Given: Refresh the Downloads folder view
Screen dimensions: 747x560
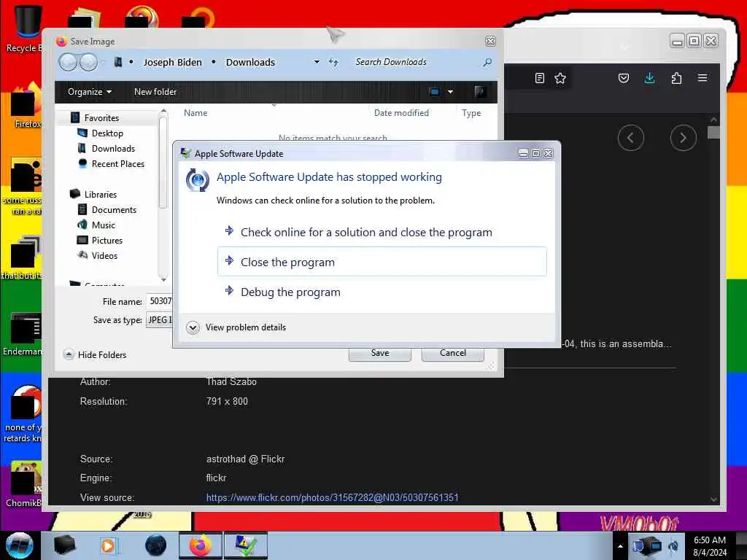Looking at the screenshot, I should point(333,63).
